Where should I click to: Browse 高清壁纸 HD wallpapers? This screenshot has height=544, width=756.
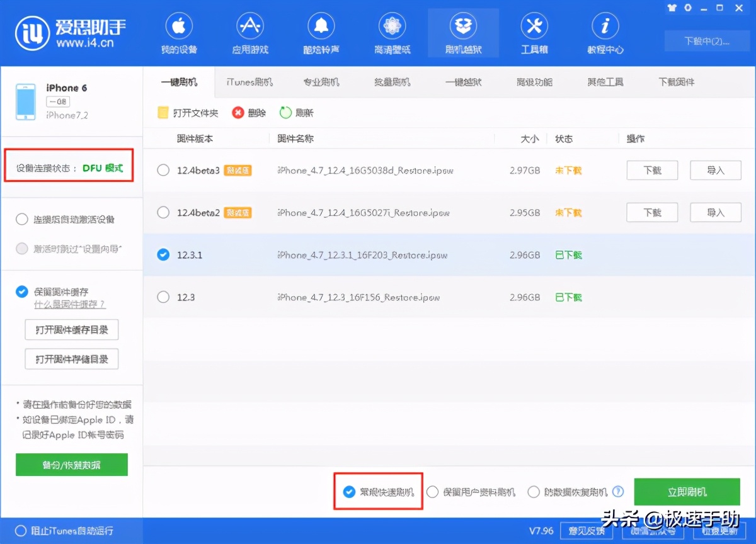[x=392, y=33]
